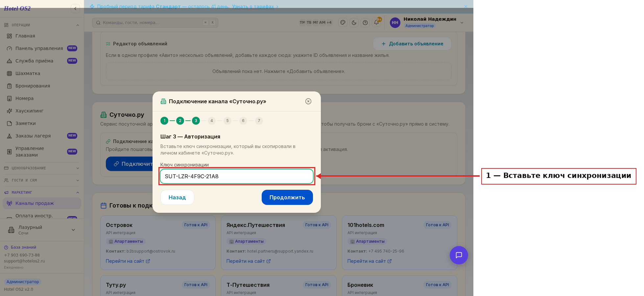Open Шахматка in sidebar
This screenshot has width=644, height=296.
[x=42, y=73]
